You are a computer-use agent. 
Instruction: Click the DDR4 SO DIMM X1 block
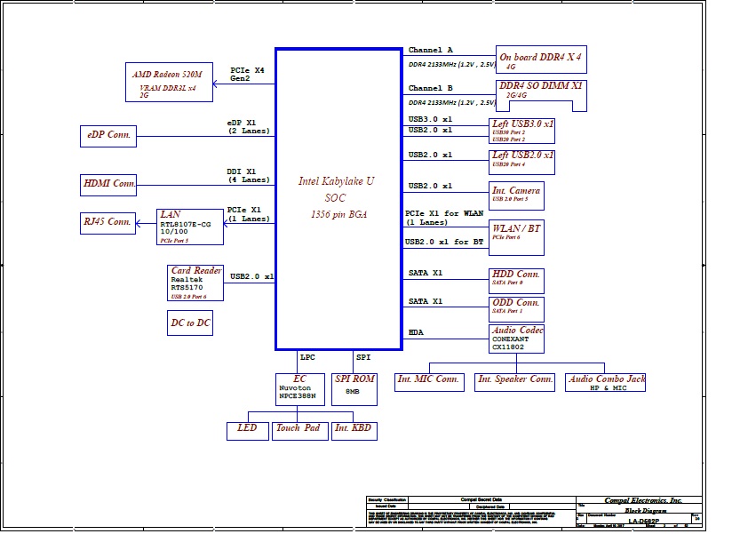(541, 95)
